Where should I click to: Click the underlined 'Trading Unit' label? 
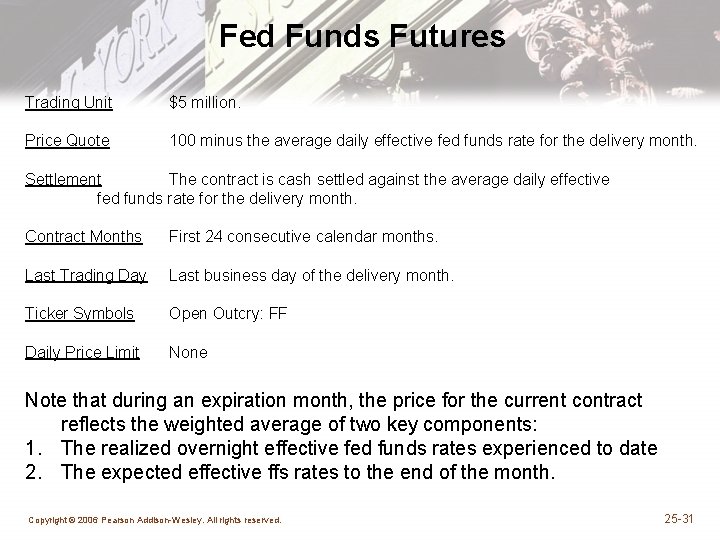click(68, 102)
